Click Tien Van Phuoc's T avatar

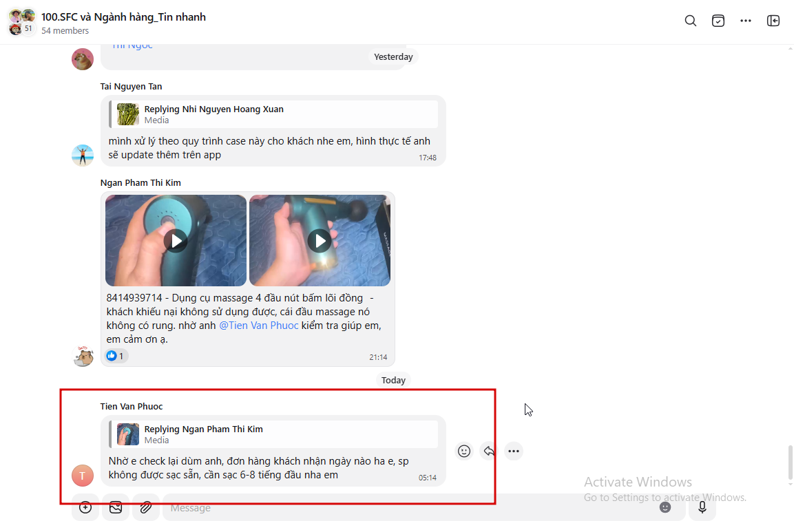click(83, 476)
